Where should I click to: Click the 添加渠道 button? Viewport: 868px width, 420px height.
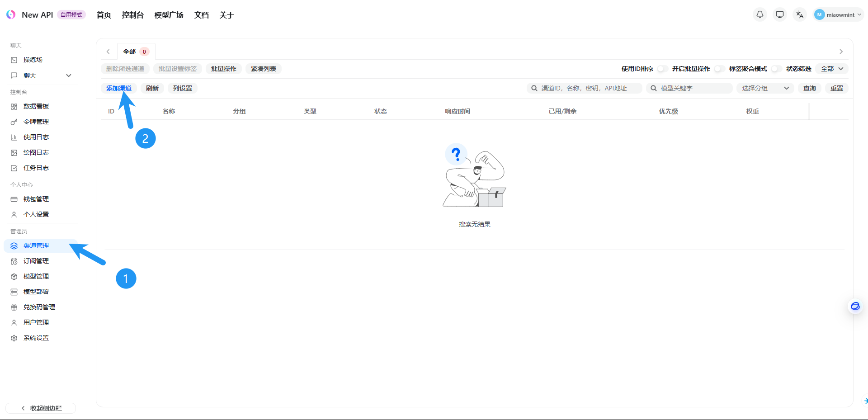click(119, 88)
